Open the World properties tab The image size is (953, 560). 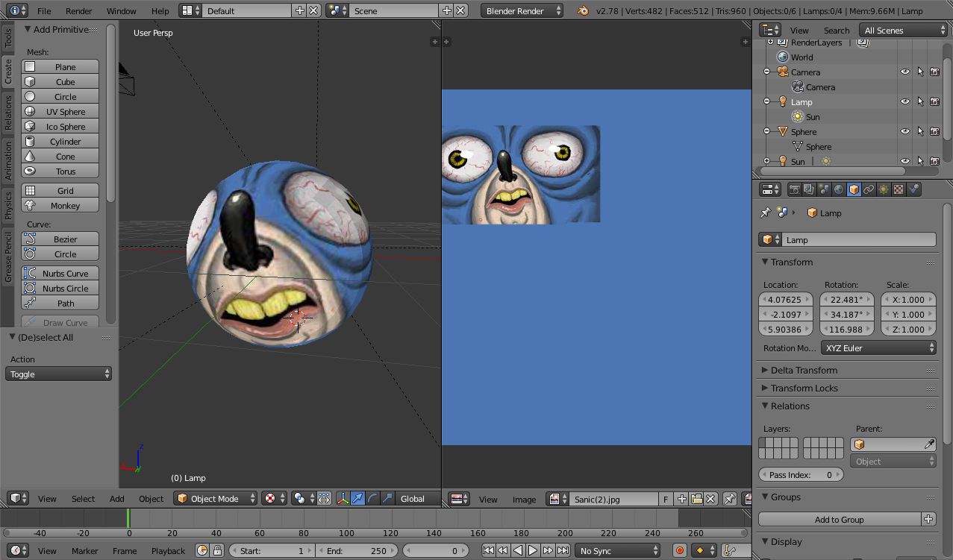click(839, 189)
